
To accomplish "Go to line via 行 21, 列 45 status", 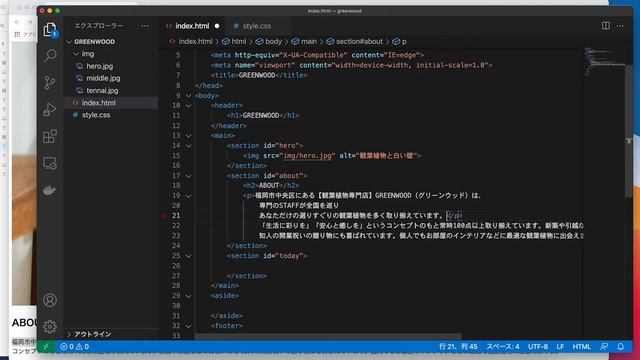I will point(458,347).
